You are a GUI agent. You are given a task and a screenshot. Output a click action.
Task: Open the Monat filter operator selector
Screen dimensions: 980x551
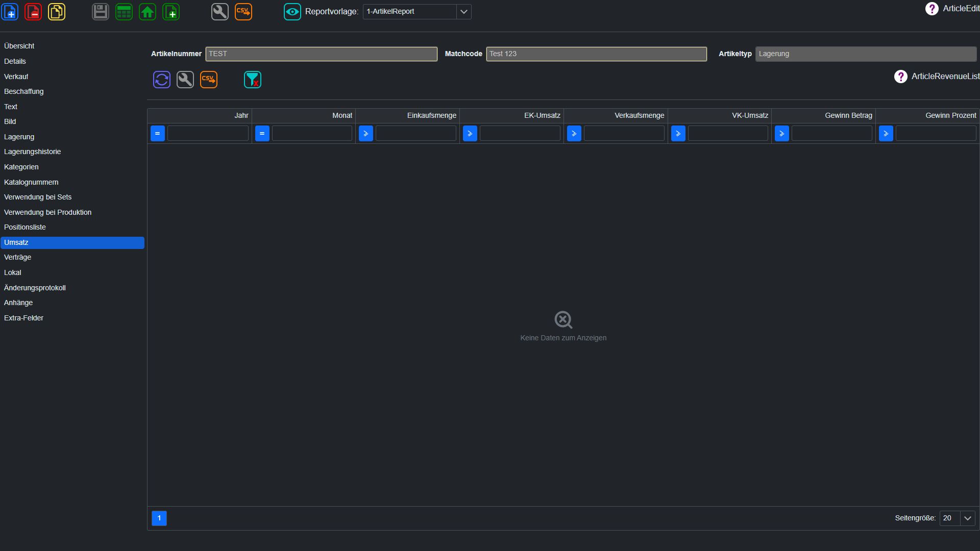point(262,134)
